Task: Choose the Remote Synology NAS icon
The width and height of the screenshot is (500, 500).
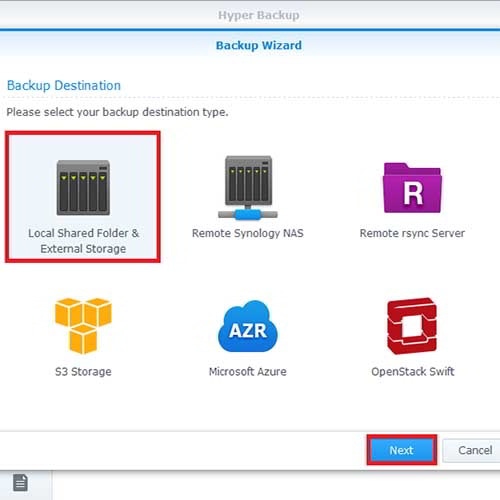Action: click(x=248, y=188)
